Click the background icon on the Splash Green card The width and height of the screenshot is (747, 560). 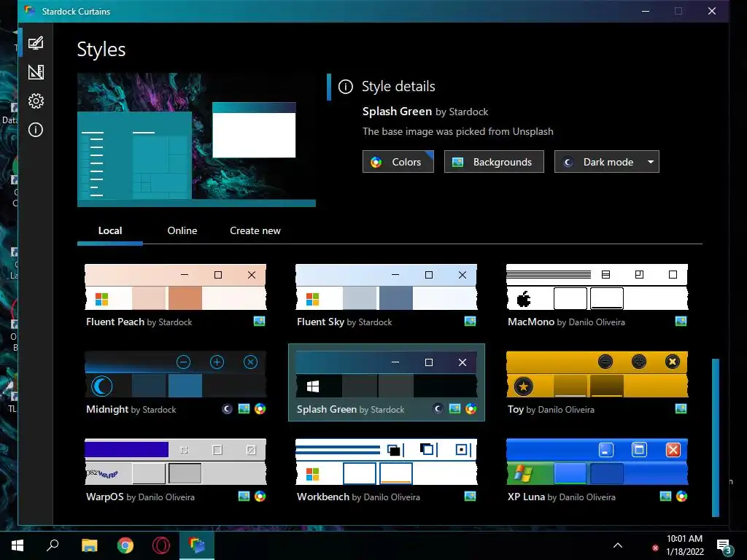(454, 409)
